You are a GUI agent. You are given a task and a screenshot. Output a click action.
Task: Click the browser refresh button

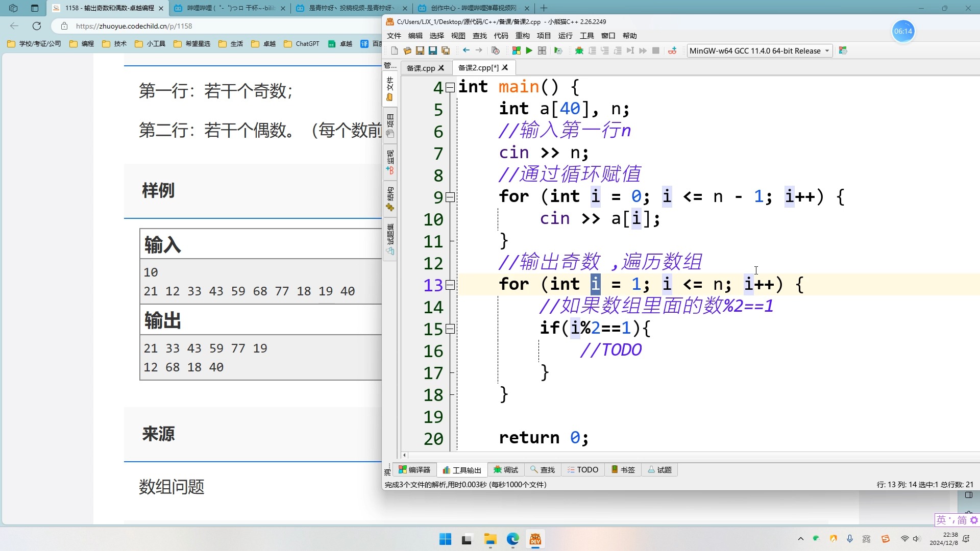[37, 26]
